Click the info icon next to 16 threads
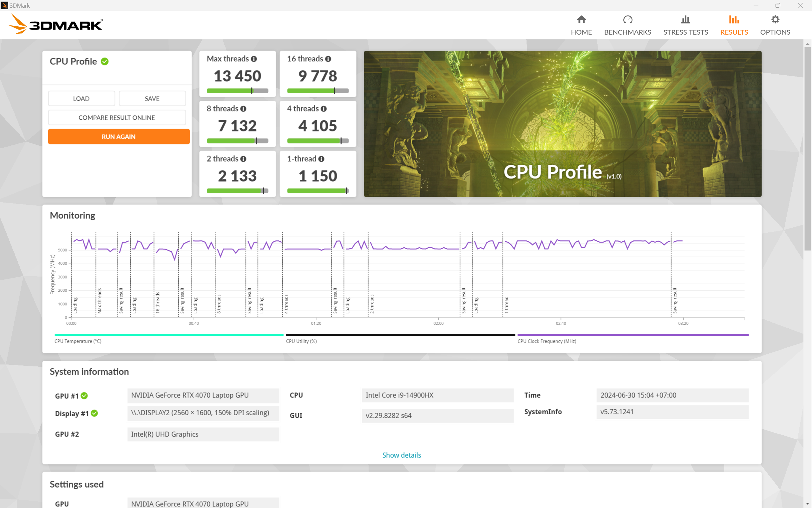Screen dimensions: 812x508 point(328,59)
